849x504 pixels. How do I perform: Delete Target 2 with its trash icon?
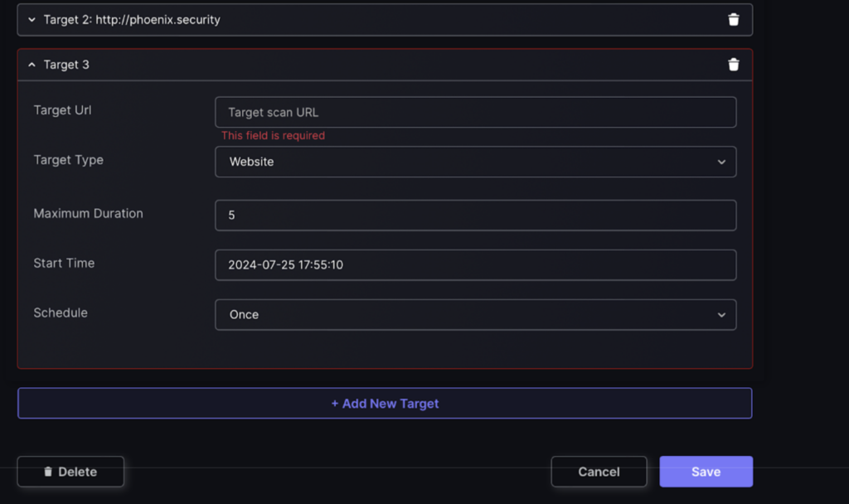(x=733, y=20)
